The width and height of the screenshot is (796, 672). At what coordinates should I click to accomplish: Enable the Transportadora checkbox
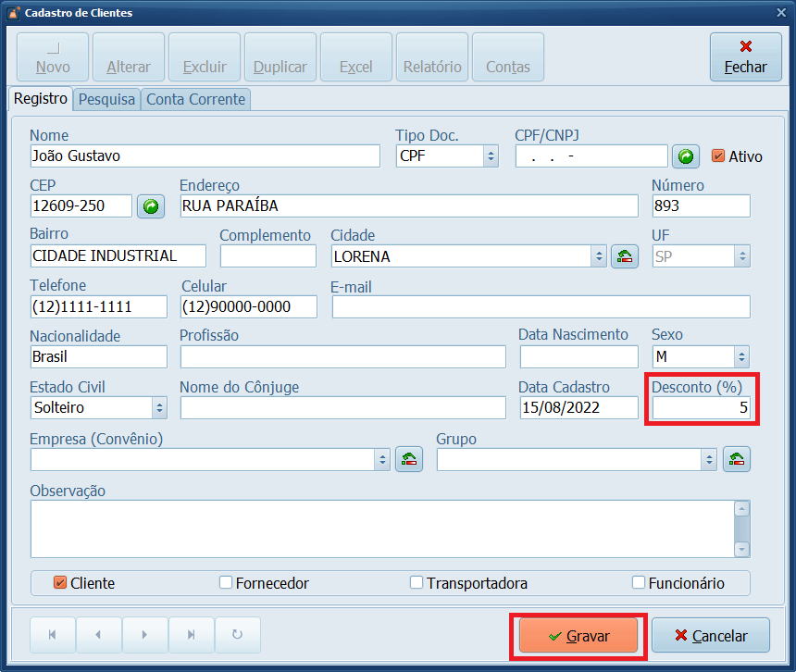pos(417,582)
